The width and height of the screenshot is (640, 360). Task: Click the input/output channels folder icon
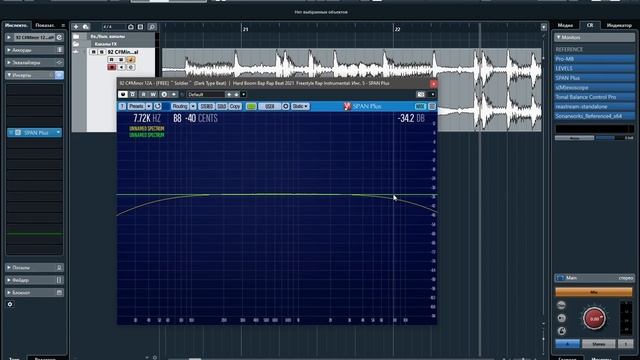pos(76,36)
